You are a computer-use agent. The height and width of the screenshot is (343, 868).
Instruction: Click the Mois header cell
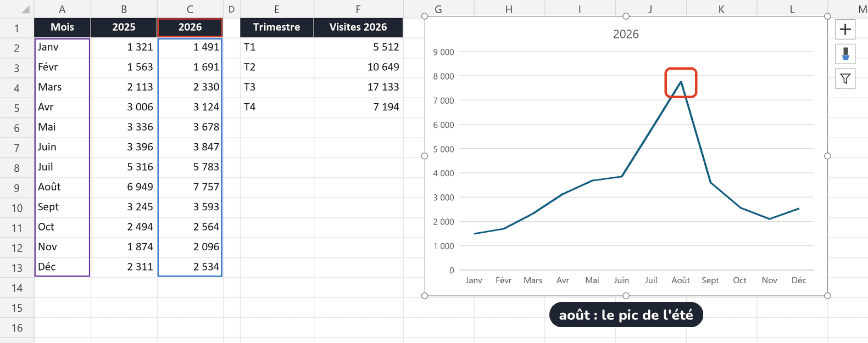click(62, 27)
